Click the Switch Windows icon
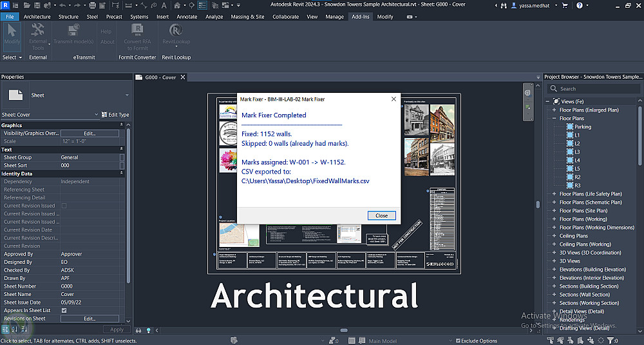The height and width of the screenshot is (345, 644). [x=225, y=5]
